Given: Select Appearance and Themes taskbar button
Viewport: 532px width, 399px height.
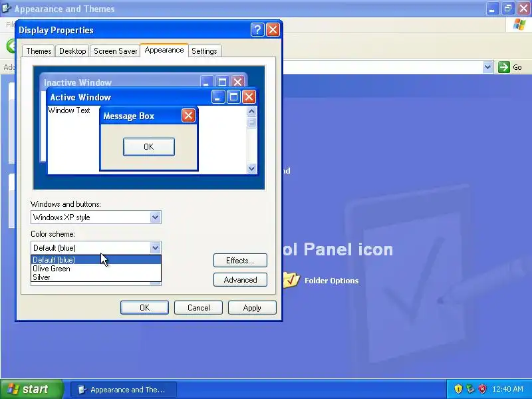Looking at the screenshot, I should [123, 390].
